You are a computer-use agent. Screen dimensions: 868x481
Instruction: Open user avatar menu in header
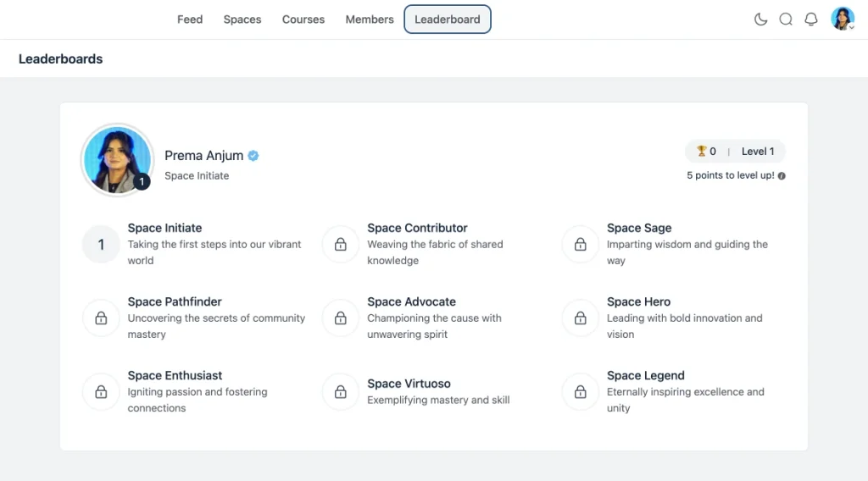tap(843, 19)
